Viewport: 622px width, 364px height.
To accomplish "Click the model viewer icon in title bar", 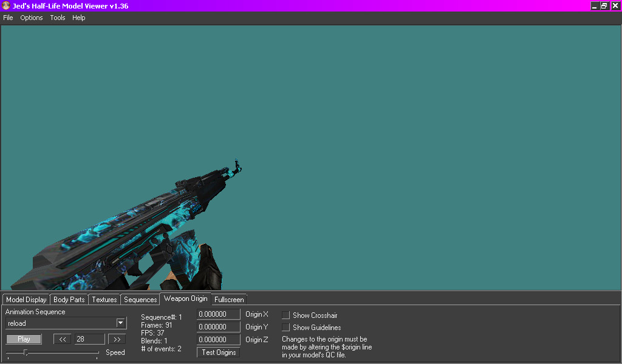I will [x=5, y=5].
